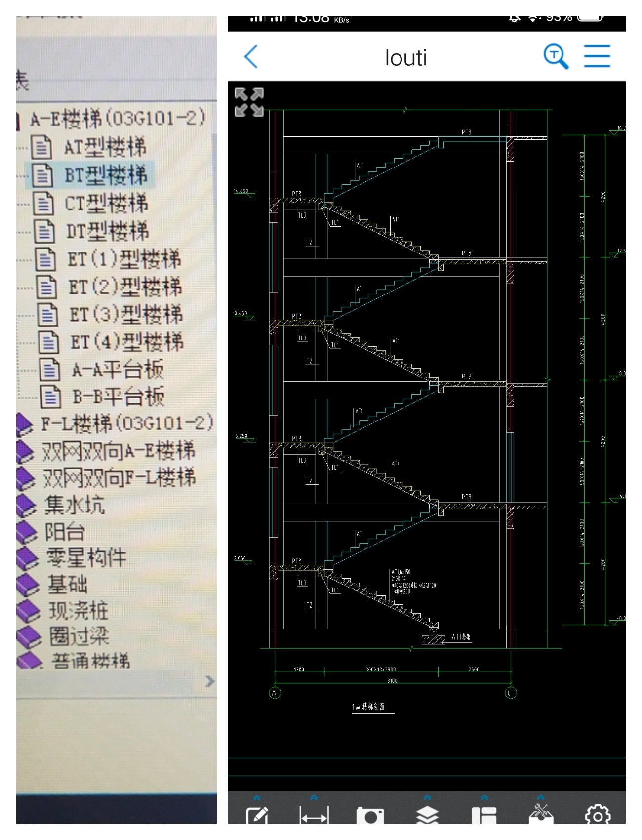Select B-B平台板 in the tree
The height and width of the screenshot is (840, 642).
pos(119,397)
